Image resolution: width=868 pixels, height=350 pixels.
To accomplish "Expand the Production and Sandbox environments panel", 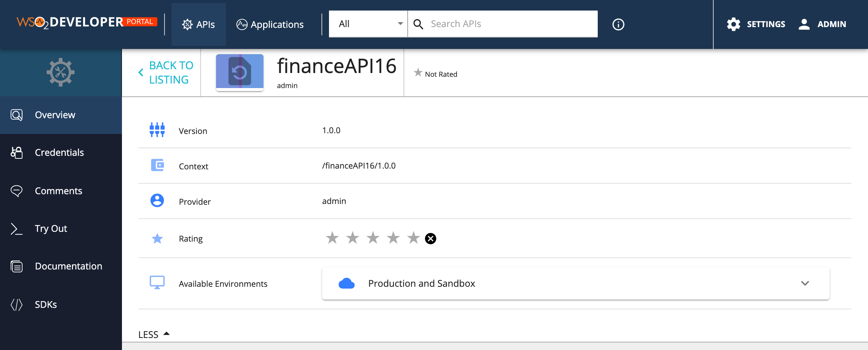I will coord(576,283).
